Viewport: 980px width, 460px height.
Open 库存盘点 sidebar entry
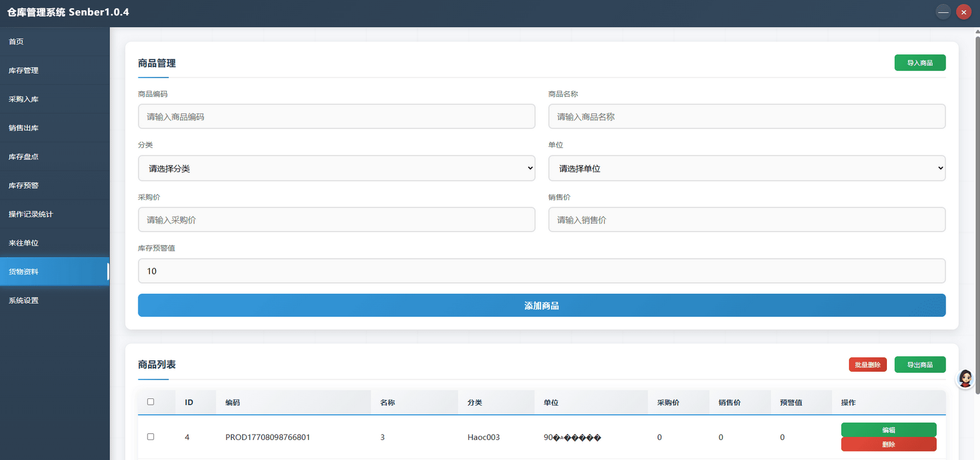(54, 157)
